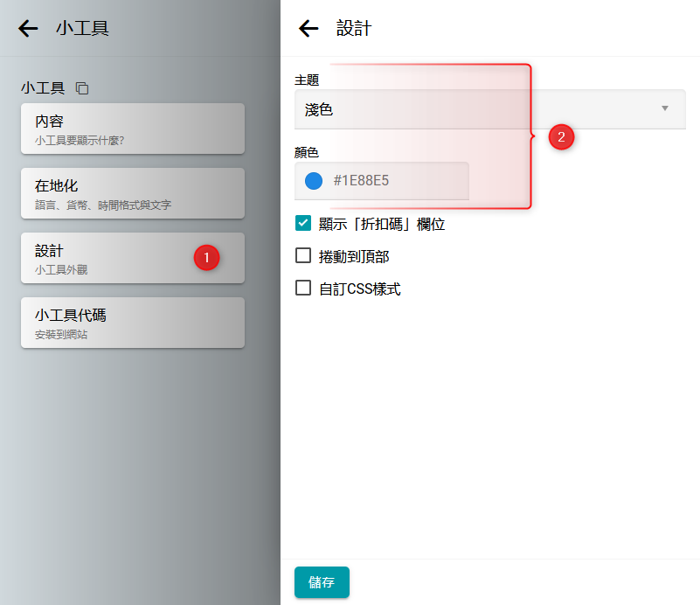The image size is (700, 605).
Task: Click the red numbered badge 2
Action: (560, 136)
